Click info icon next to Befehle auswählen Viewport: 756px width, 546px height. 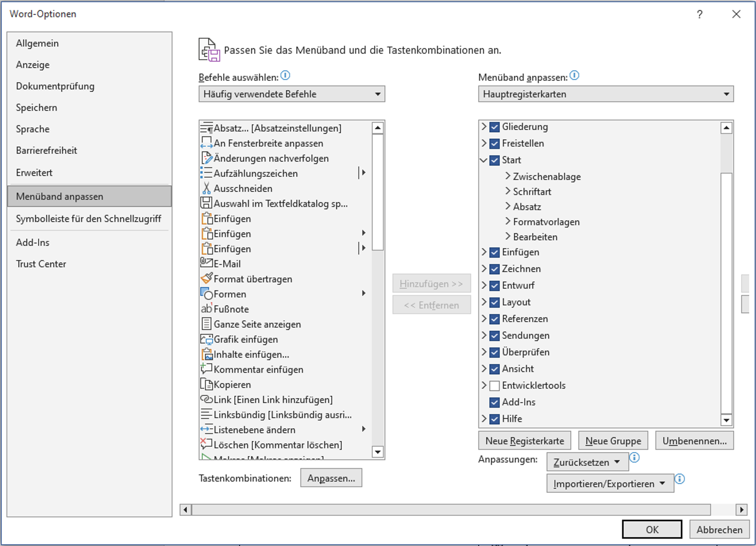point(285,75)
